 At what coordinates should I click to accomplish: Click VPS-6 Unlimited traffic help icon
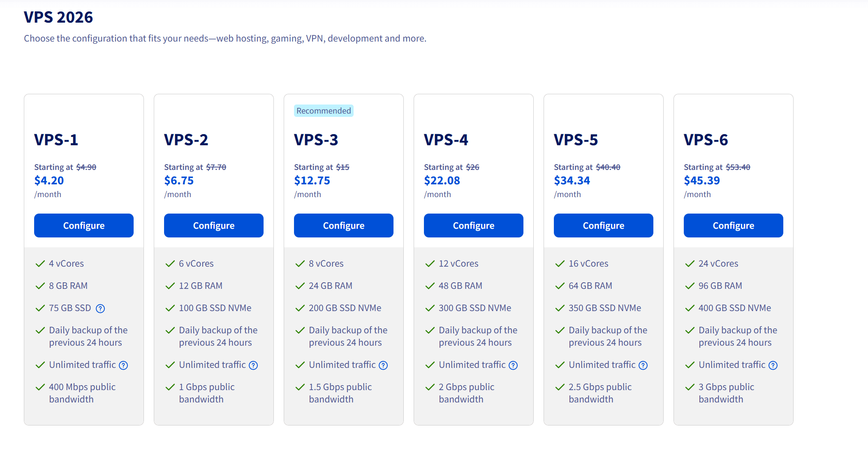tap(773, 365)
